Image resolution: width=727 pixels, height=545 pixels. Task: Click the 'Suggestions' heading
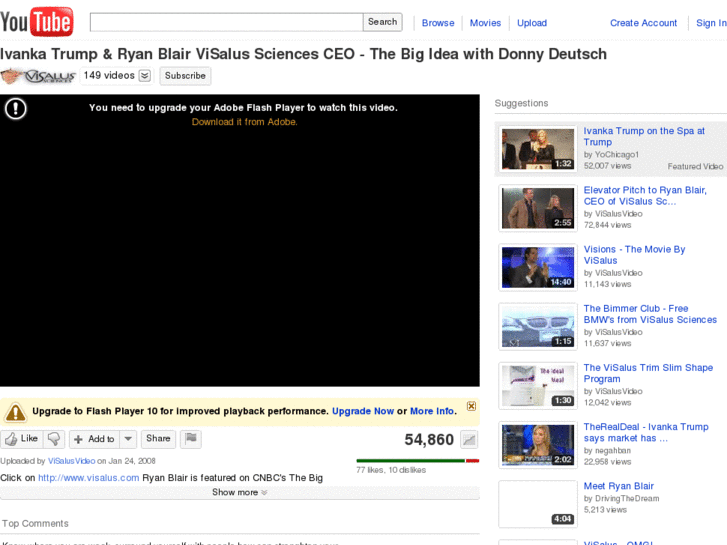[521, 103]
